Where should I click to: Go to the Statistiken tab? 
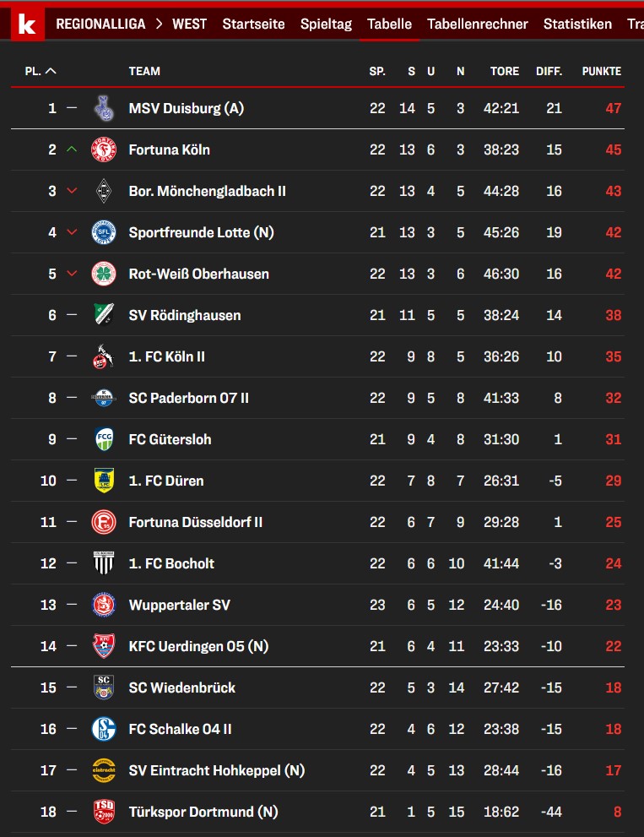[x=577, y=24]
